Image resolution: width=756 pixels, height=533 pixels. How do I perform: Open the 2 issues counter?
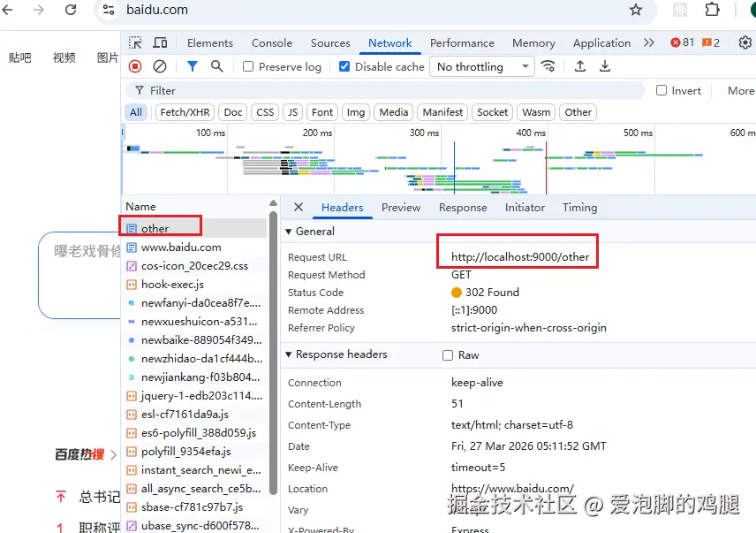711,42
